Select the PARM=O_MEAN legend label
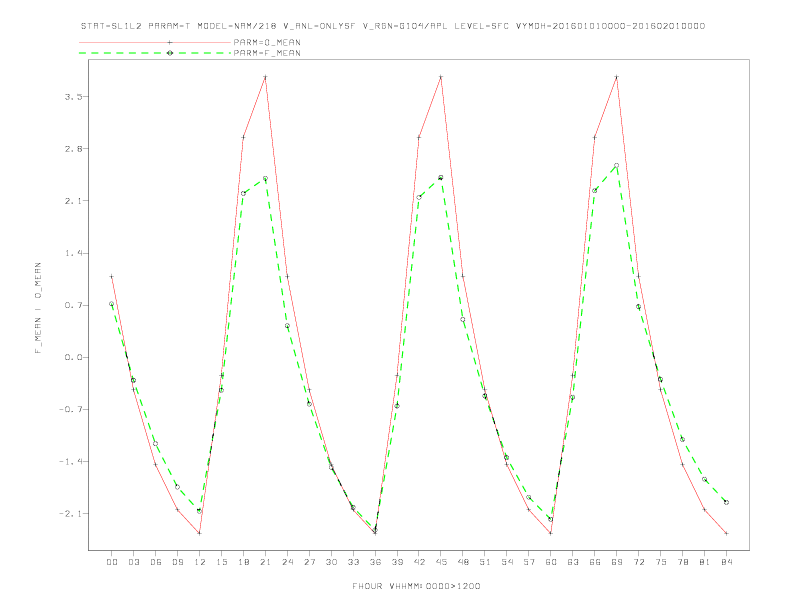792x612 pixels. (267, 42)
